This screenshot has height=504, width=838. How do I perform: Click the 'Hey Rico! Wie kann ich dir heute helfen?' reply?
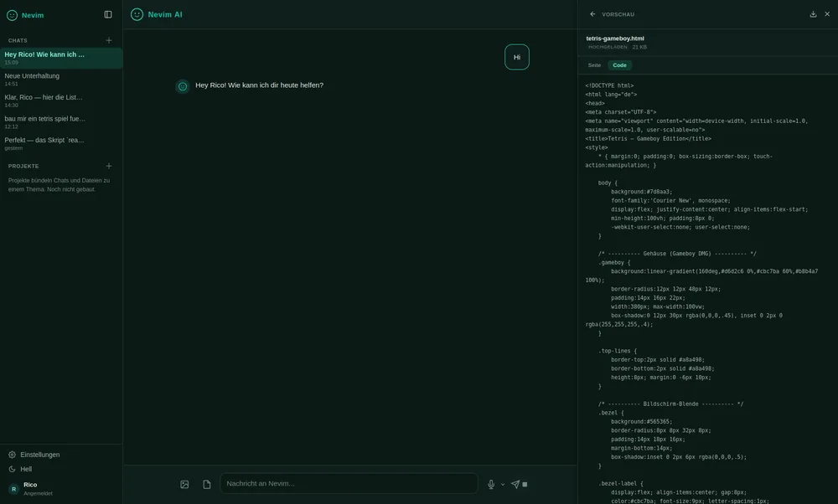click(x=259, y=85)
